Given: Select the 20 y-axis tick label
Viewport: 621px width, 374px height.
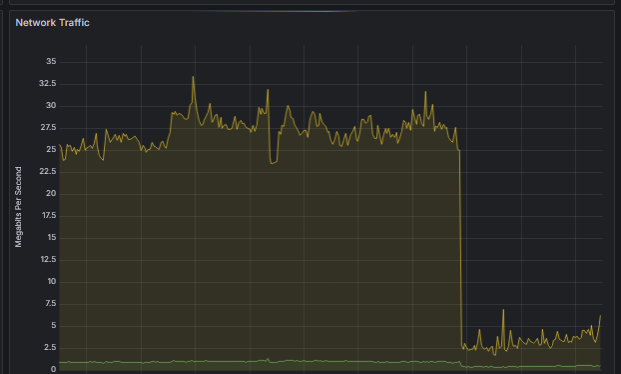Looking at the screenshot, I should (51, 193).
